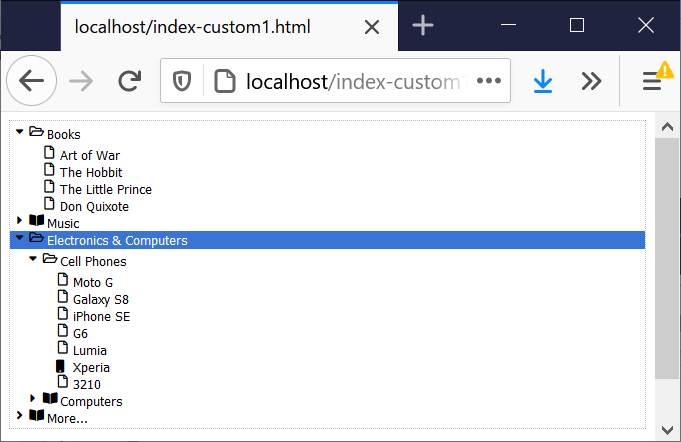Click the open folder icon next to Books
The width and height of the screenshot is (681, 442).
(x=36, y=132)
